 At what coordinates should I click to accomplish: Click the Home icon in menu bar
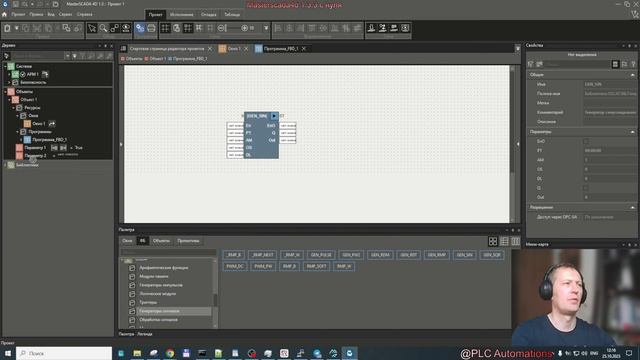tap(4, 14)
